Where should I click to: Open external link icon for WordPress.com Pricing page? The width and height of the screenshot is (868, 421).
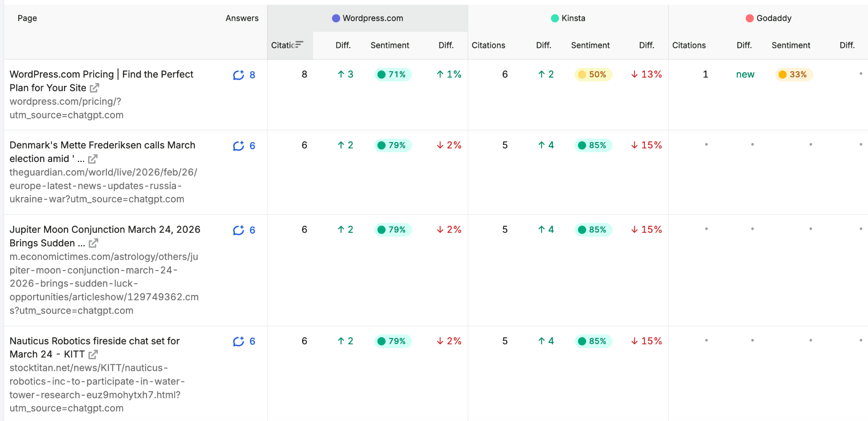95,88
